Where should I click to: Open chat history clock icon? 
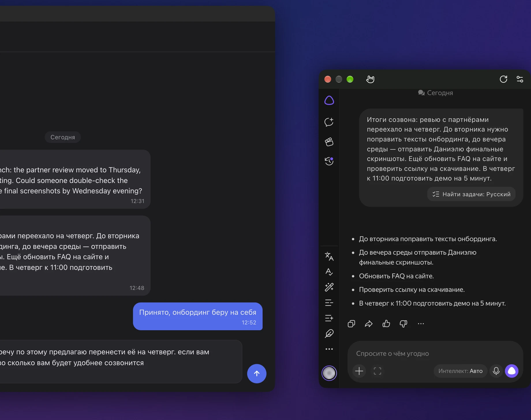click(x=329, y=161)
